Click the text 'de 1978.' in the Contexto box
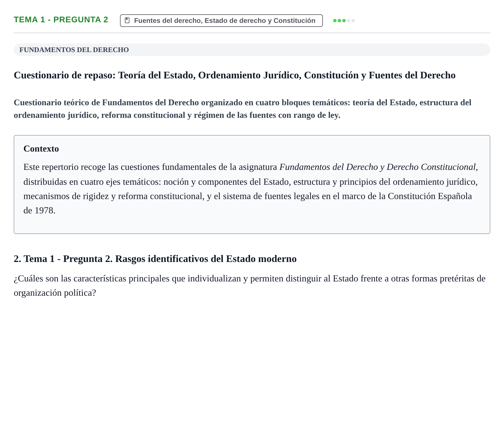 (x=39, y=210)
